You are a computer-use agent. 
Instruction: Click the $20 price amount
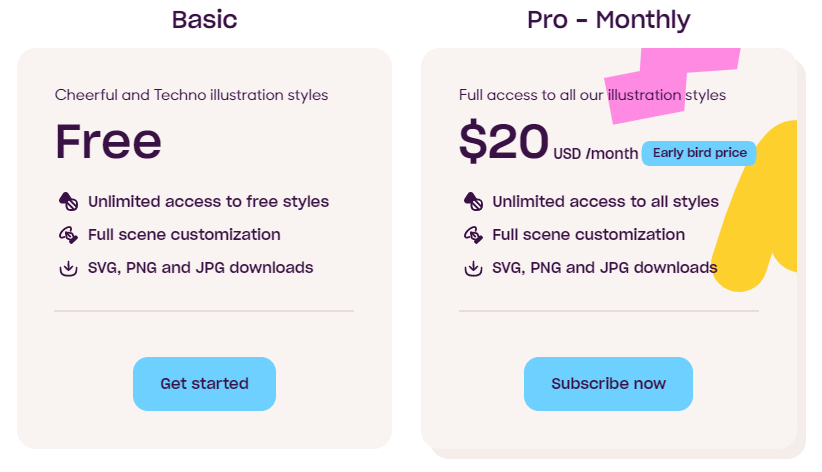(x=504, y=141)
